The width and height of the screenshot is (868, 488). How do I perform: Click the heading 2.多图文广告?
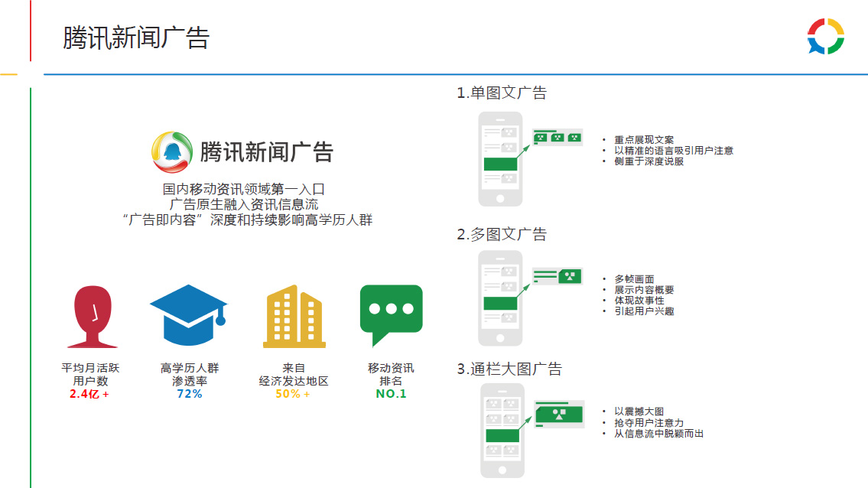[502, 234]
